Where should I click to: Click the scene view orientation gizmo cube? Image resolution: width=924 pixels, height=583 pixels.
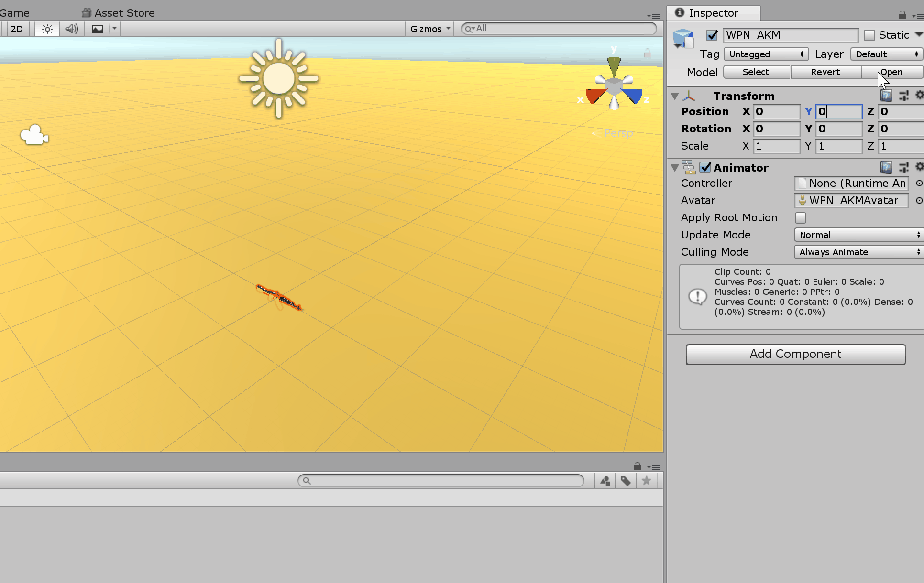(x=614, y=87)
